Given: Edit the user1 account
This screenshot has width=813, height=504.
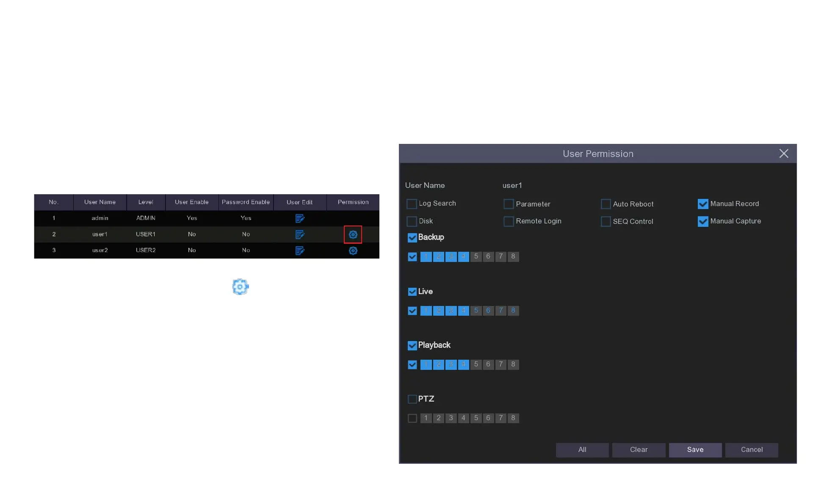Looking at the screenshot, I should (x=299, y=234).
